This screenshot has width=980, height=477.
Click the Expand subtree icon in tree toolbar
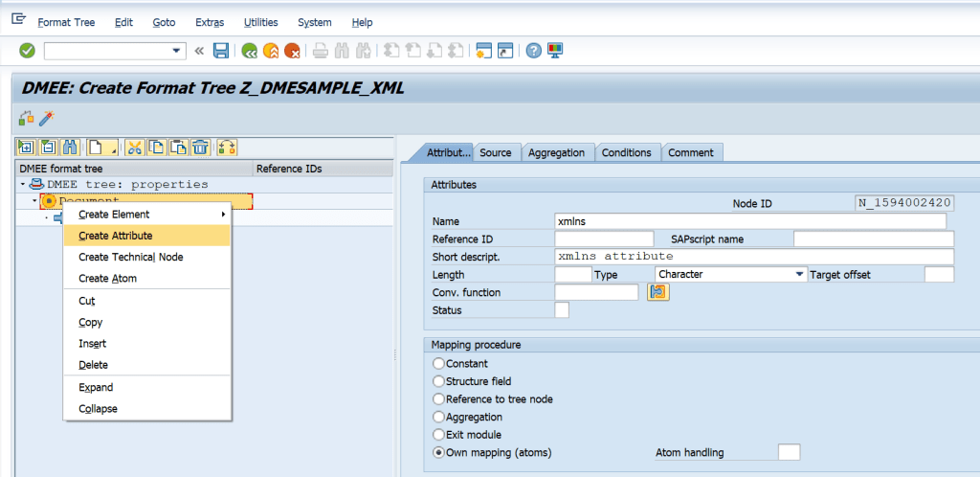[26, 148]
